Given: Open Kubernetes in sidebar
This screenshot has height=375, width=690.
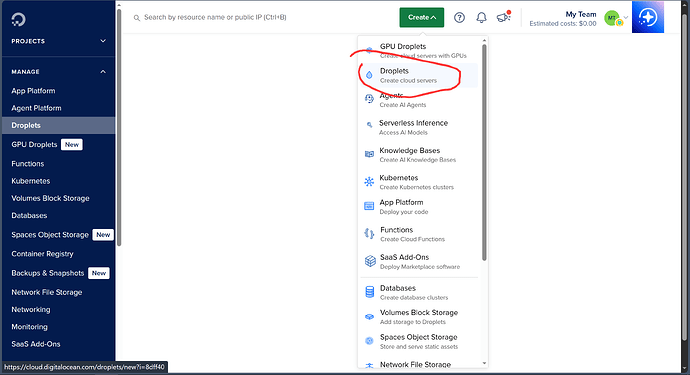Looking at the screenshot, I should click(x=31, y=181).
